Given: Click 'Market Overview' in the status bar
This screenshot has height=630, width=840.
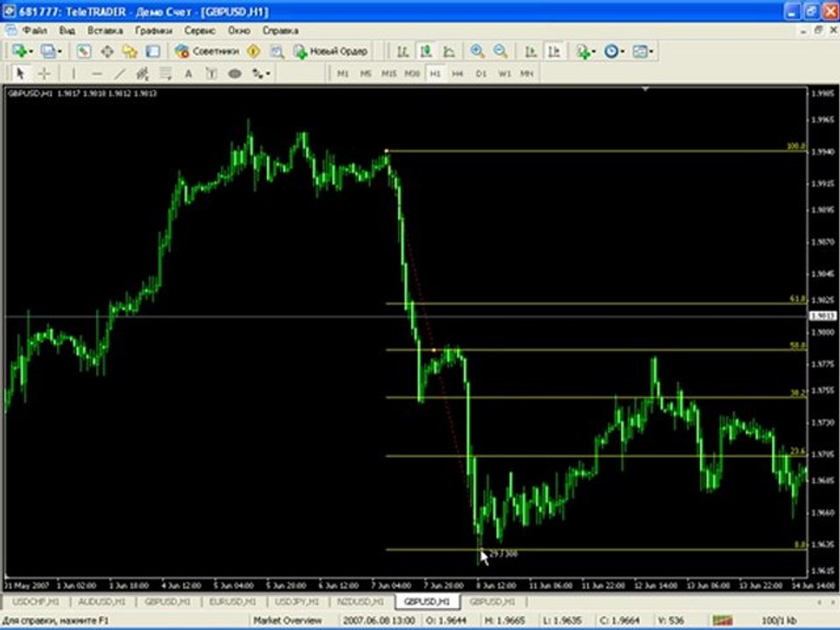Looking at the screenshot, I should pos(288,620).
